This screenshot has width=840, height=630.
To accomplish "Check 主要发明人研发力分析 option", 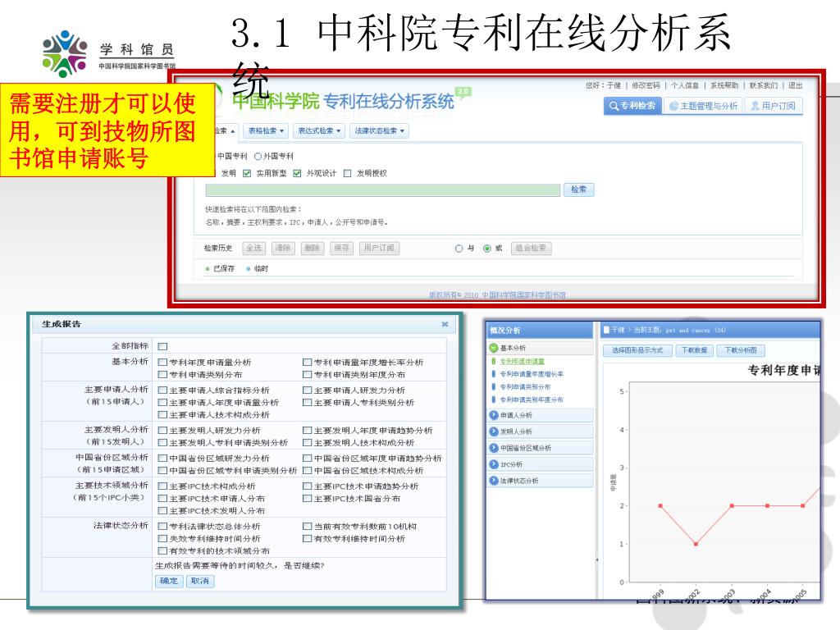I will (163, 431).
